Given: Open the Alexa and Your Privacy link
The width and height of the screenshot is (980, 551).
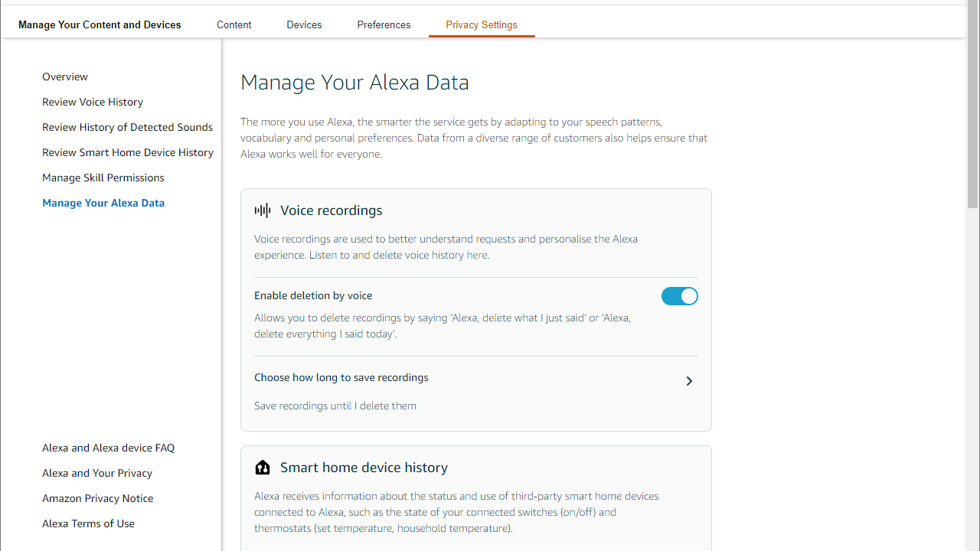Looking at the screenshot, I should click(x=97, y=473).
